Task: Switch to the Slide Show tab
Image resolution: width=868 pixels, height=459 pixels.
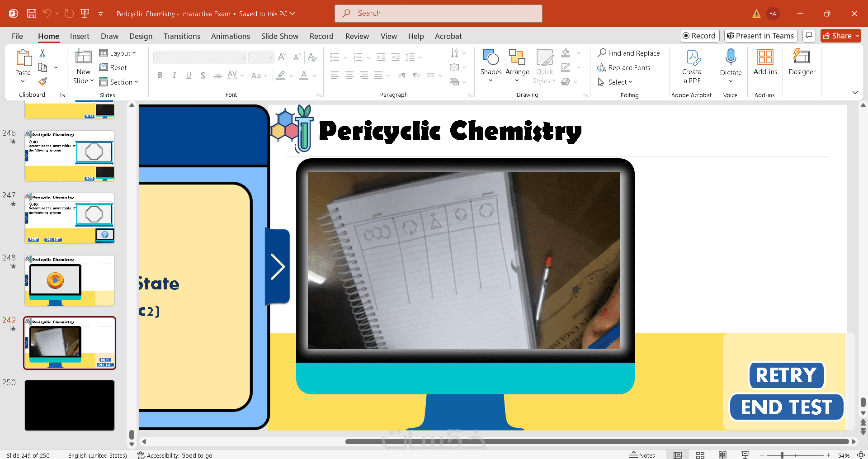Action: coord(279,36)
